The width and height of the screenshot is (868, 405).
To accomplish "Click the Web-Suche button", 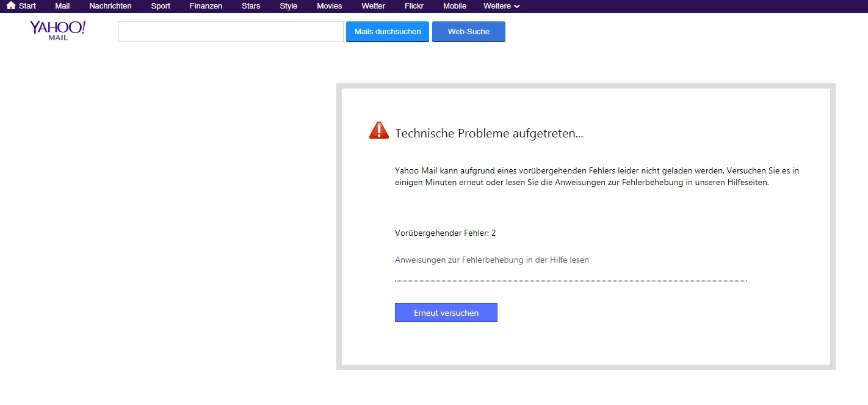I will 469,32.
